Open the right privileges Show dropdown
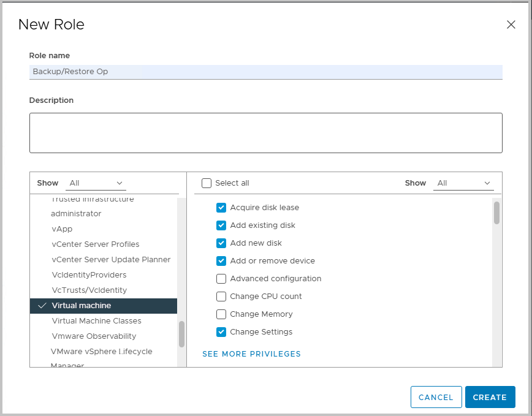The height and width of the screenshot is (416, 532). [x=463, y=183]
